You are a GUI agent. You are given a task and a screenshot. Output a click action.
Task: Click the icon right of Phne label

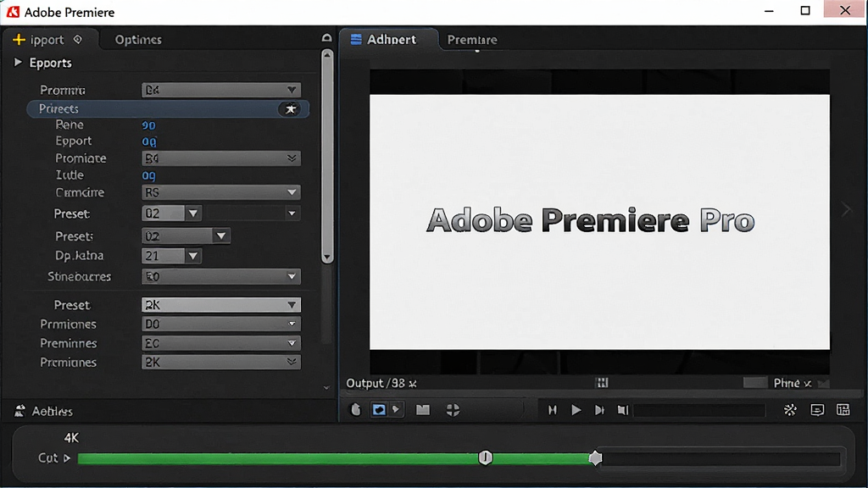click(x=824, y=384)
